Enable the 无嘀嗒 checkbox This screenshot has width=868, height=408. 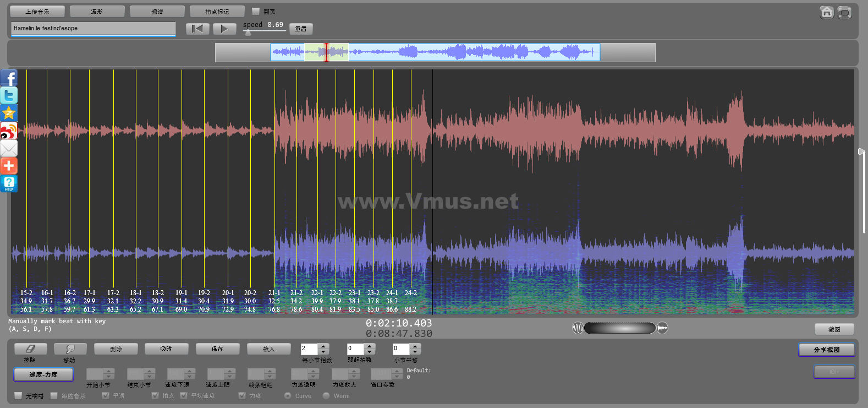[x=18, y=395]
